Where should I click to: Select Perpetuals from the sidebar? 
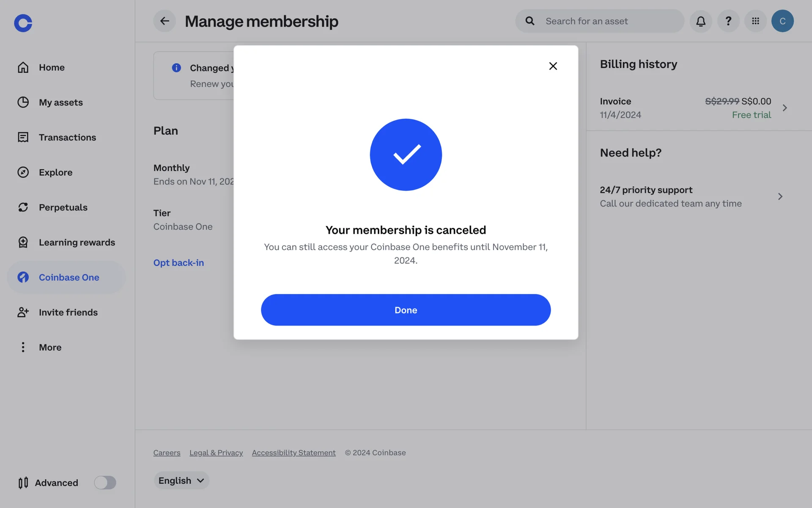63,207
